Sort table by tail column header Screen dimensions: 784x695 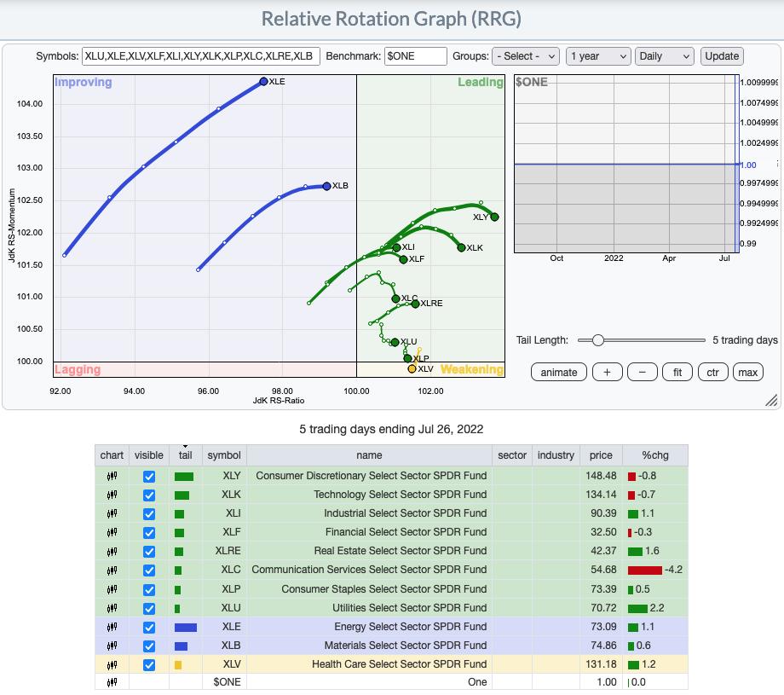[185, 455]
